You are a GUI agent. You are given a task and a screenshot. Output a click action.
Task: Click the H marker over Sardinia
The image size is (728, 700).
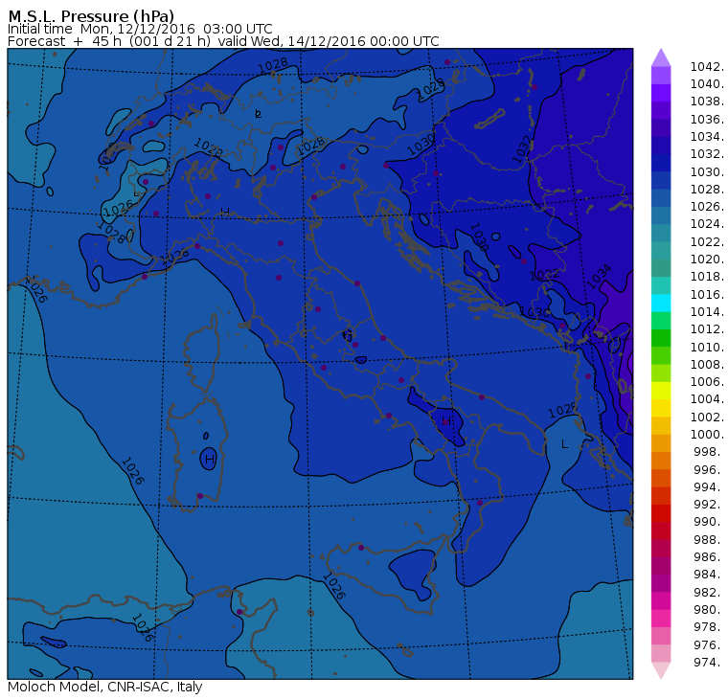point(210,460)
